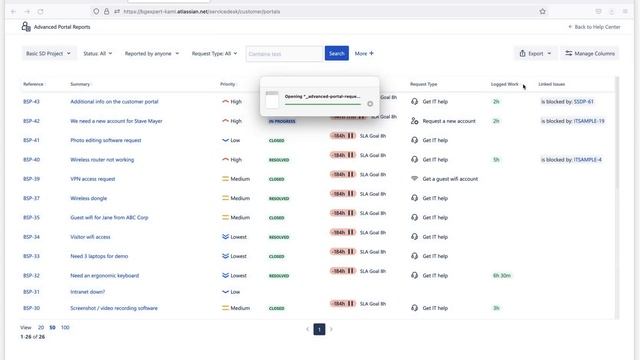Open request BSP-43 reference link
Viewport: 640px width, 360px height.
[31, 102]
